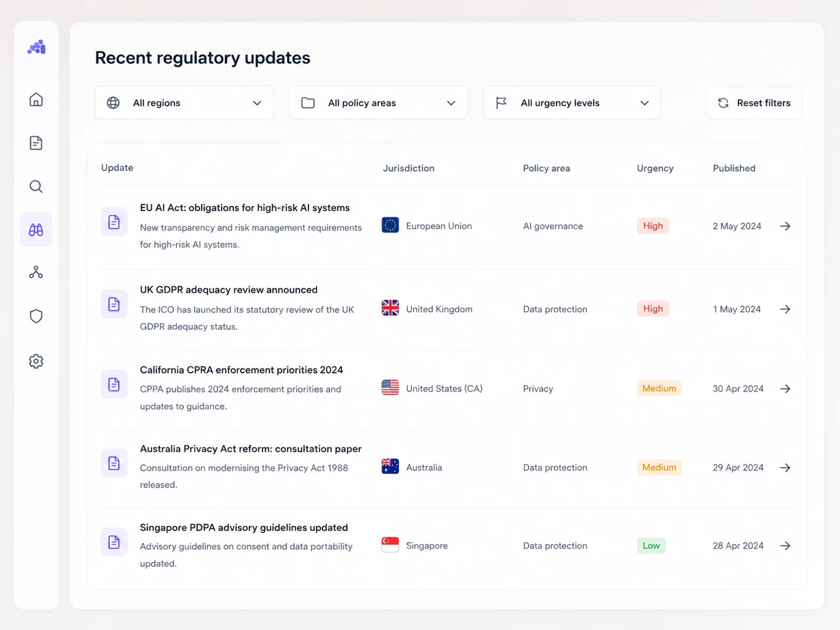Click document icon for Singapore PDPA row
The image size is (840, 630).
[114, 542]
